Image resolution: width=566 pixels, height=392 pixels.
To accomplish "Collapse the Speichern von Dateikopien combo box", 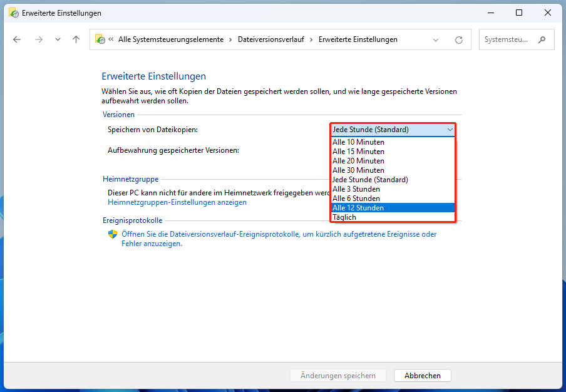I will (x=393, y=130).
